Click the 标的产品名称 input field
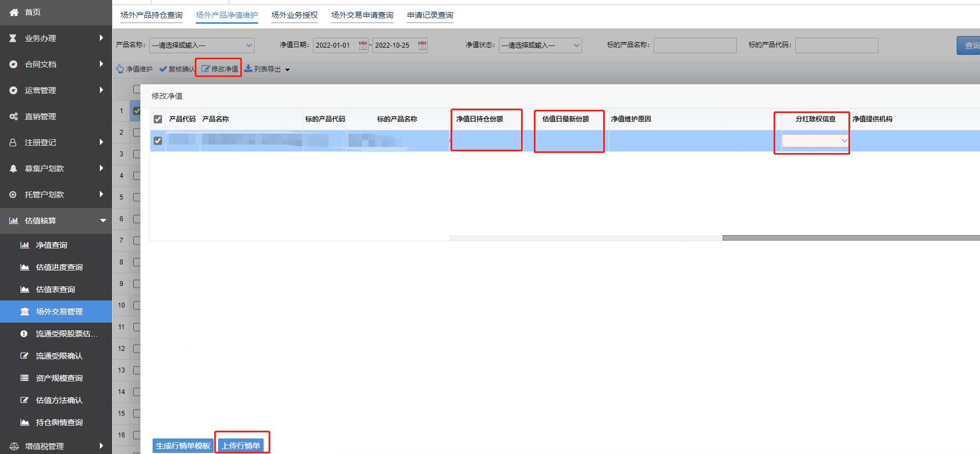Screen dimensions: 980x454 click(x=695, y=45)
